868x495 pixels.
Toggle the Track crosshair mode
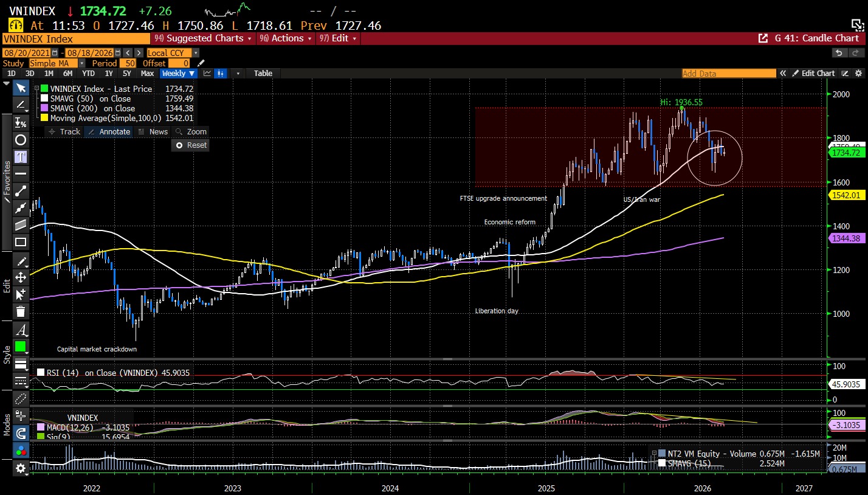pos(64,131)
